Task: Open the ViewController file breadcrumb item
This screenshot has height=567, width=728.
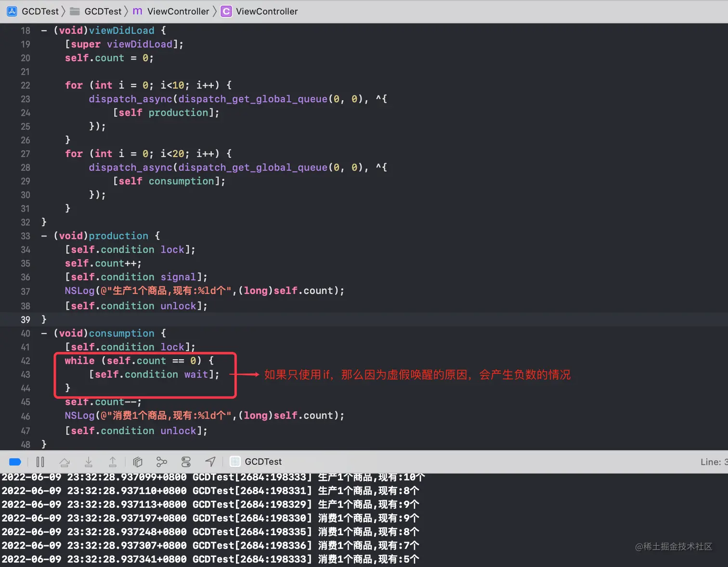Action: pos(178,11)
